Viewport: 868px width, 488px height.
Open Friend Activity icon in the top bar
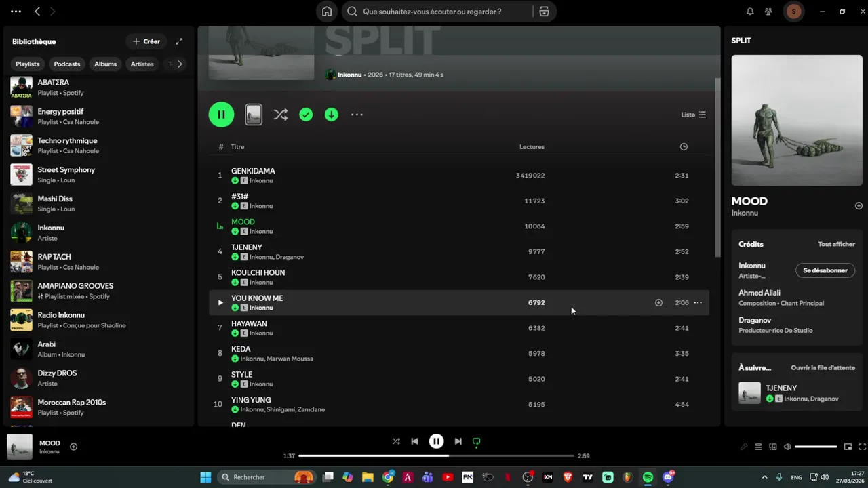click(x=768, y=12)
